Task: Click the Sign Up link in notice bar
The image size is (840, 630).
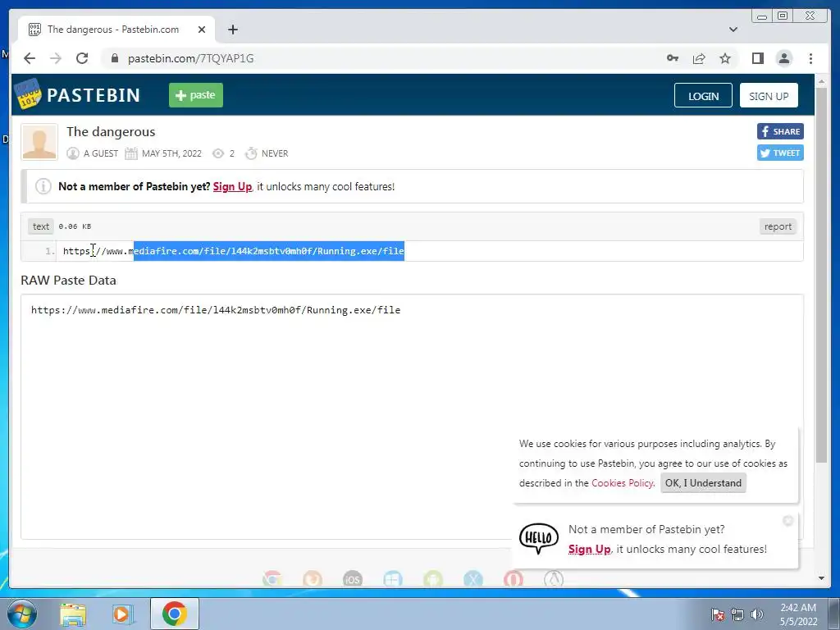Action: coord(232,186)
